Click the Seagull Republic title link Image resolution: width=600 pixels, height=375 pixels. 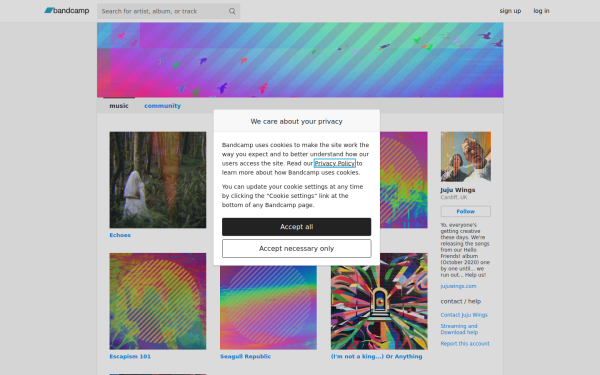245,356
